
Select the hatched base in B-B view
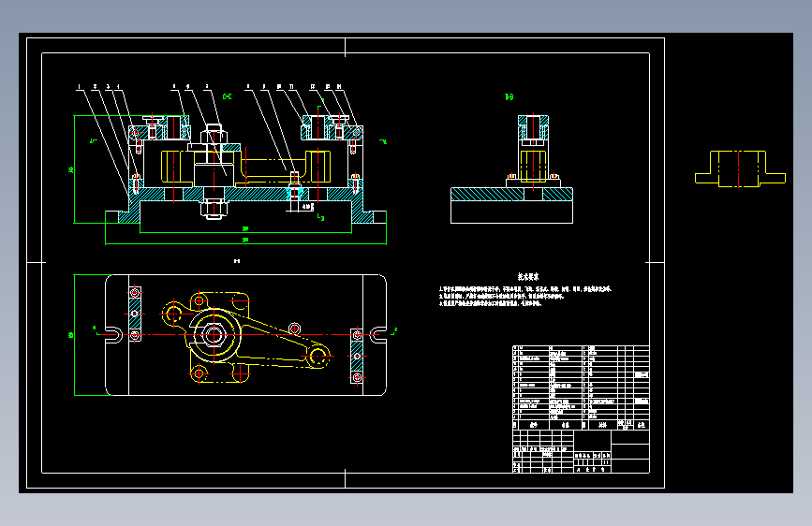click(x=511, y=194)
